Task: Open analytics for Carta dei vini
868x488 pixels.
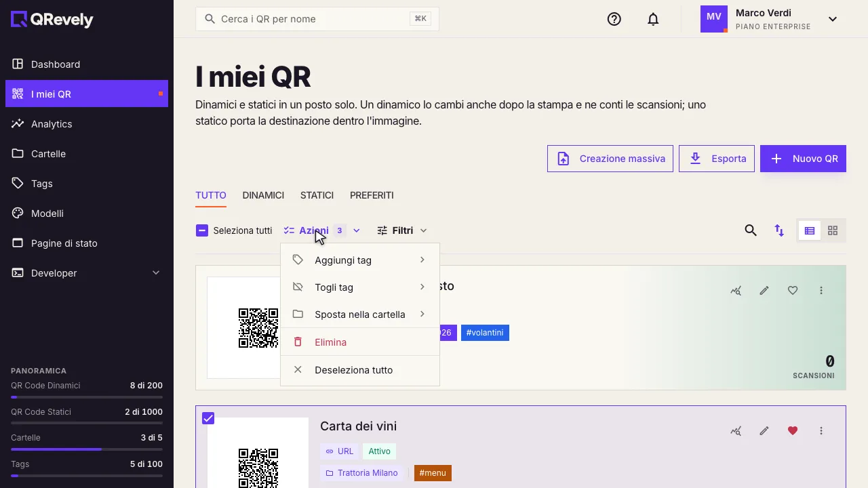Action: point(736,430)
